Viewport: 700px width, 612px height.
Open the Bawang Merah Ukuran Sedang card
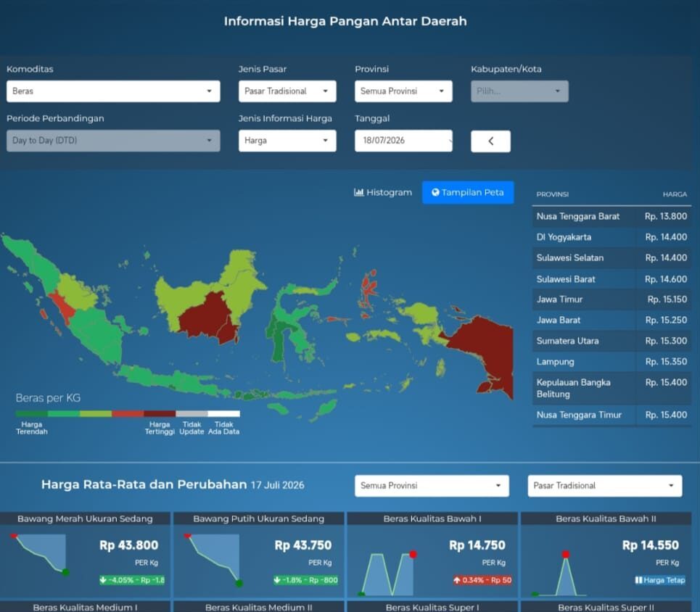pyautogui.click(x=85, y=555)
